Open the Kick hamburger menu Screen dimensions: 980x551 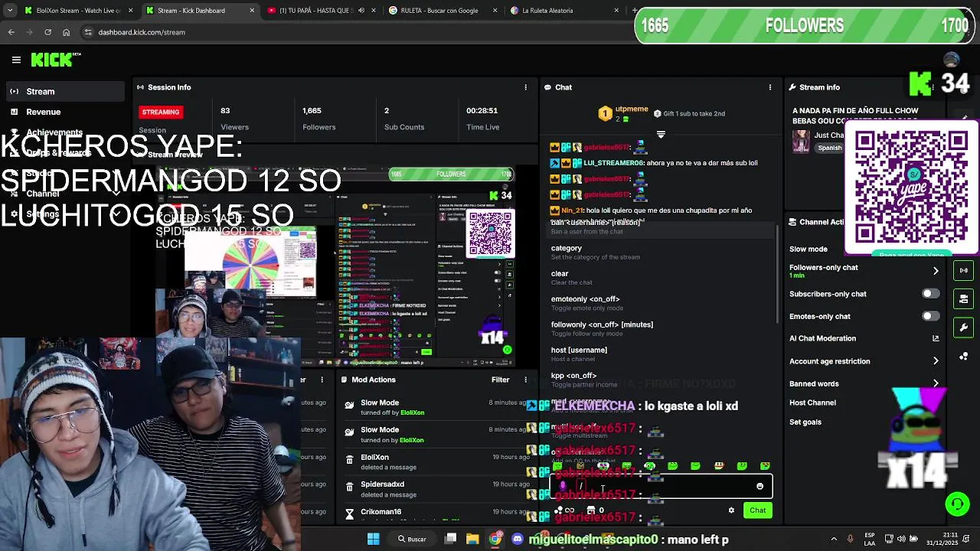pyautogui.click(x=16, y=60)
